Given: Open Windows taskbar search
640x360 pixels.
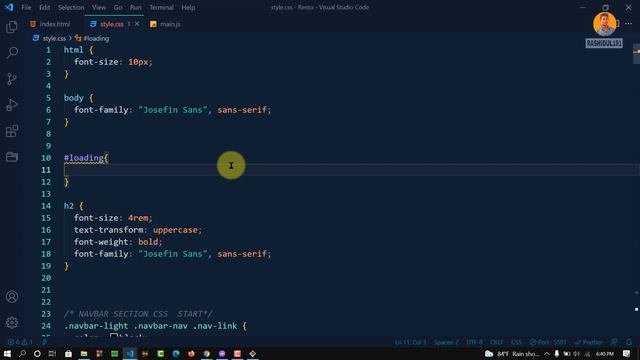Looking at the screenshot, I should pyautogui.click(x=22, y=353).
